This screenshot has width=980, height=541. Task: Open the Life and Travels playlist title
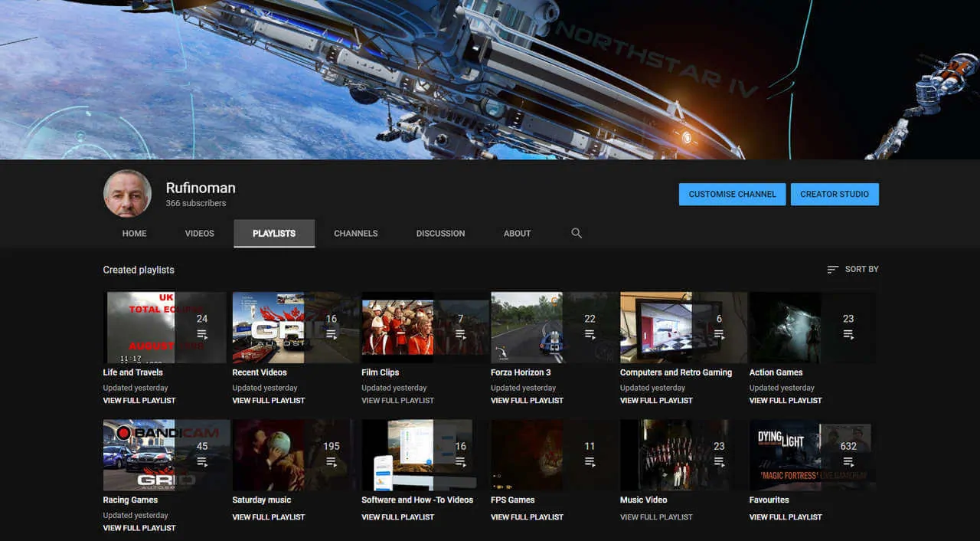pyautogui.click(x=133, y=372)
